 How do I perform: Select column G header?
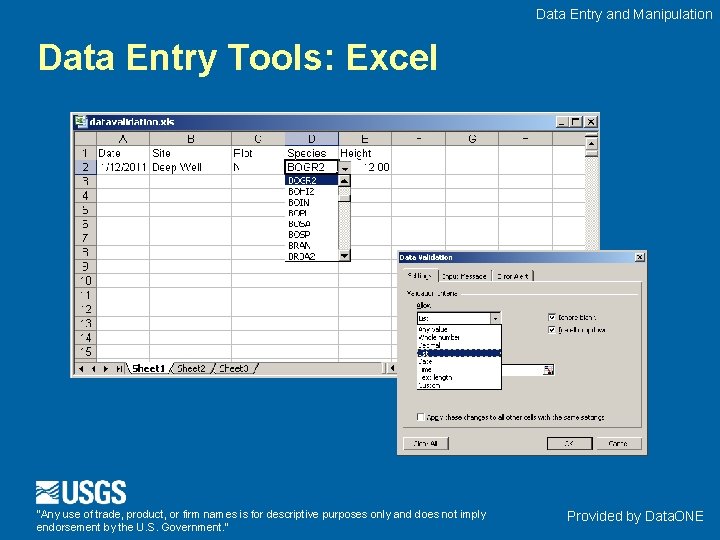(x=472, y=139)
